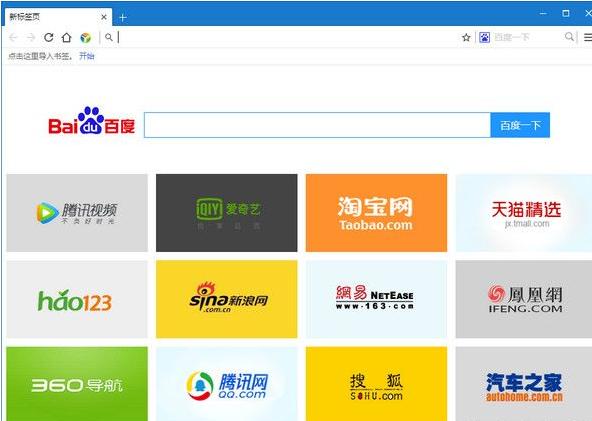Click the colorful globe icon in the toolbar
592x421 pixels.
point(86,37)
